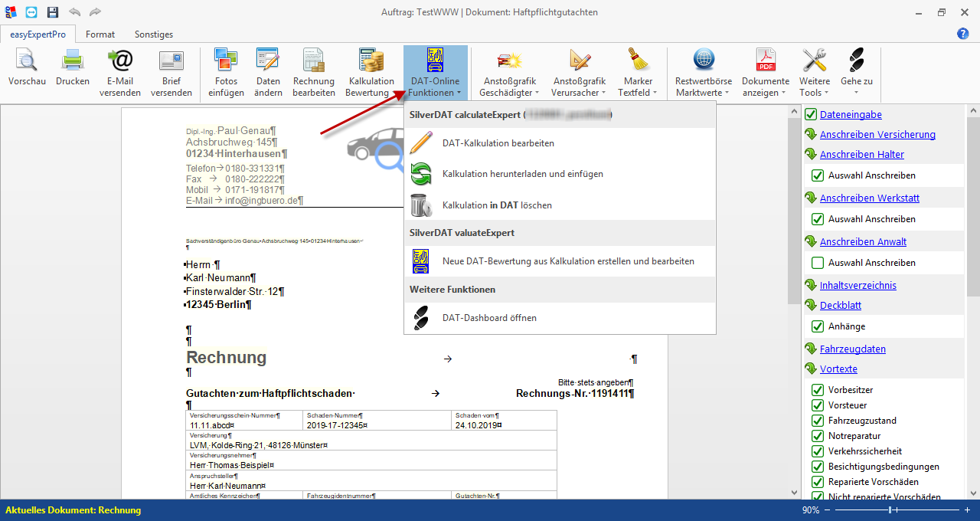Viewport: 980px width, 521px height.
Task: Switch to the Format tab
Action: coord(100,34)
